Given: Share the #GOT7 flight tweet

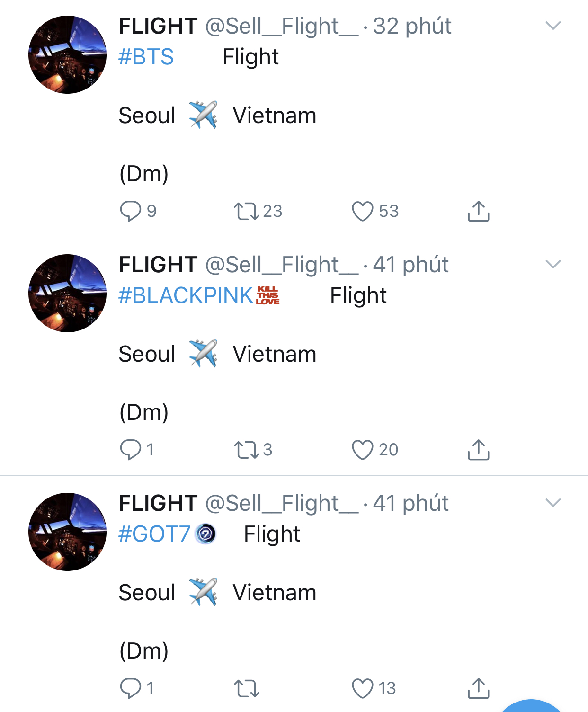Looking at the screenshot, I should pos(478,688).
